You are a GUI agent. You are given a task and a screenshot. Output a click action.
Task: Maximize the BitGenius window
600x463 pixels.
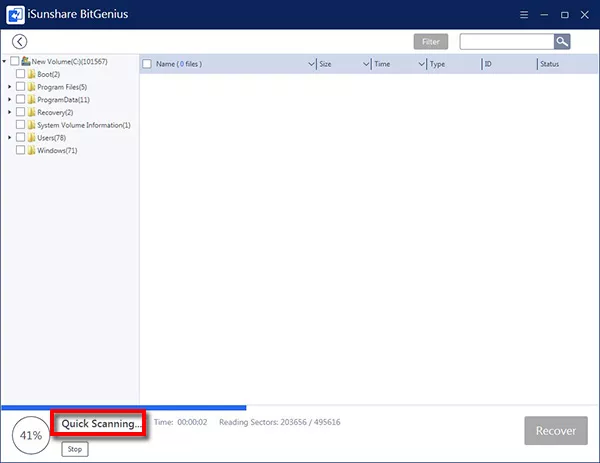pos(564,15)
